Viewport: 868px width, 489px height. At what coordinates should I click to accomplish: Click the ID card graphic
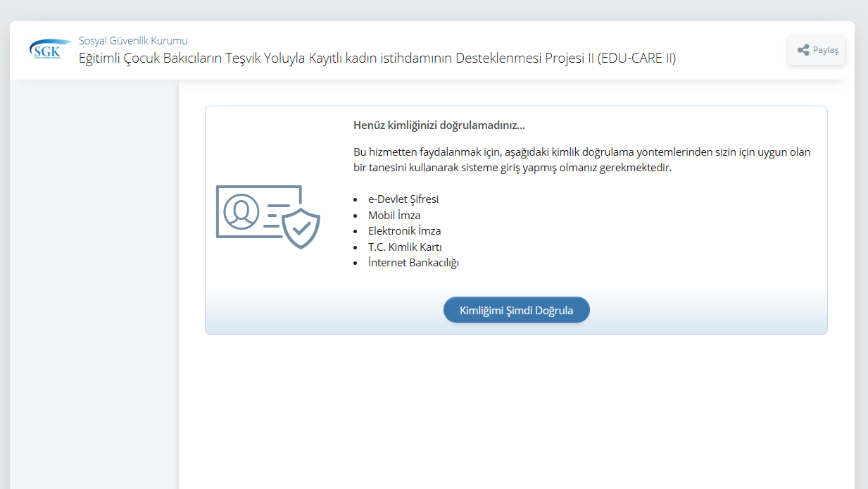259,211
